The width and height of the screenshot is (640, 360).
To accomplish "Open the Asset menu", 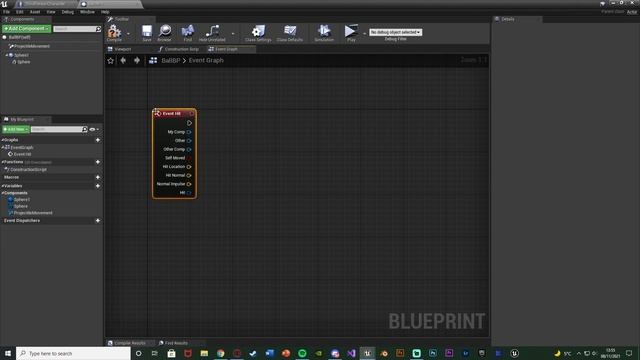I will pos(35,12).
